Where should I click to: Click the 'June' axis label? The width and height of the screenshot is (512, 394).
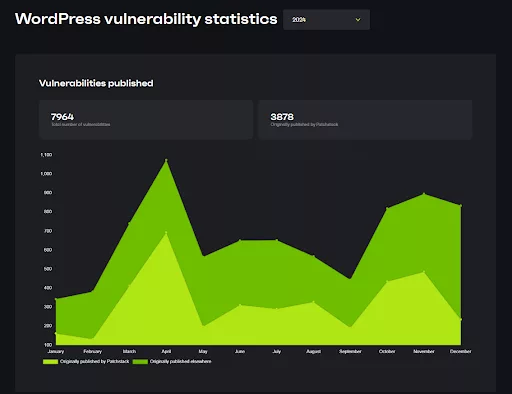click(x=240, y=351)
